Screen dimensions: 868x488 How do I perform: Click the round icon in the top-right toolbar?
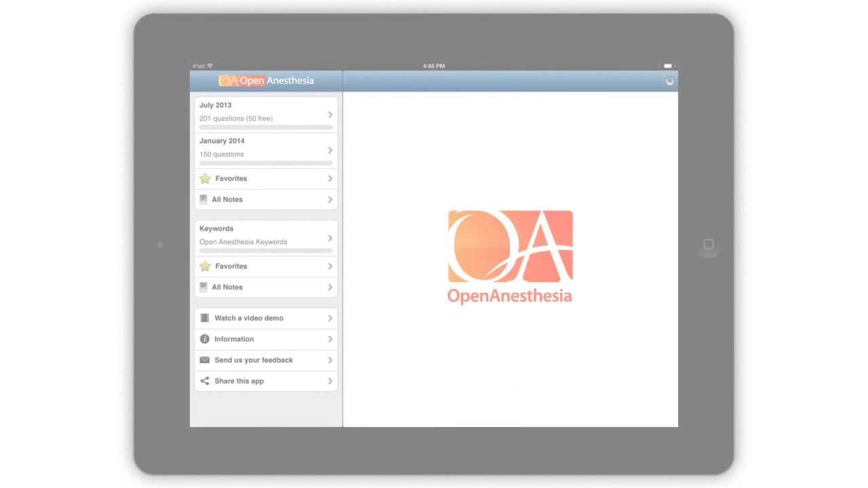click(x=669, y=81)
